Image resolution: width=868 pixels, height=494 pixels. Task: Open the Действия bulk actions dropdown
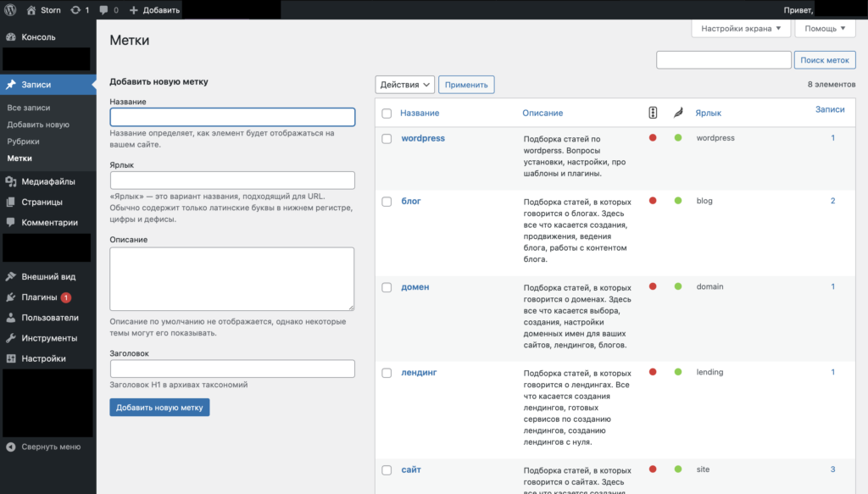(404, 85)
